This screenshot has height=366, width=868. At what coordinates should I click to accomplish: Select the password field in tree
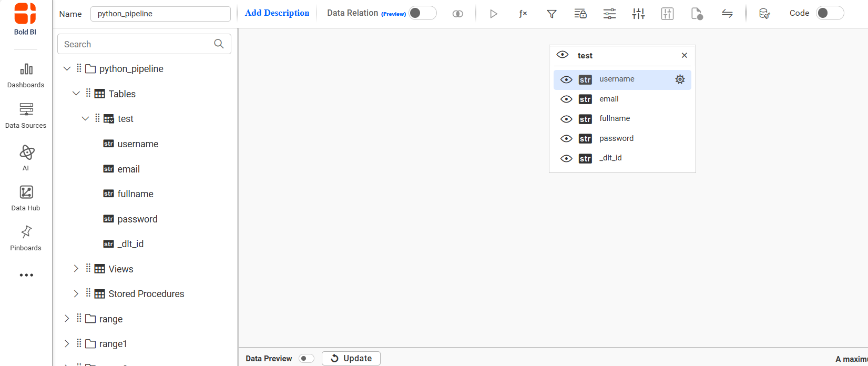(x=137, y=219)
